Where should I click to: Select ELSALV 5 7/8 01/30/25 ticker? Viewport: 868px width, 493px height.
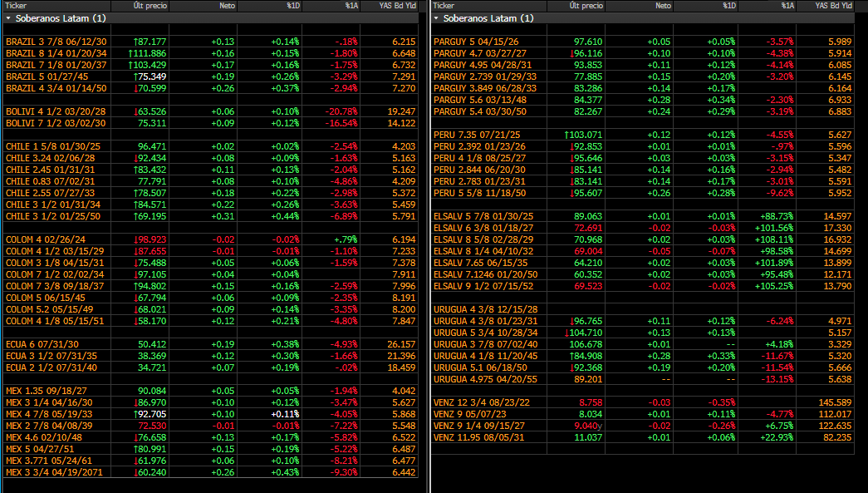pos(483,216)
